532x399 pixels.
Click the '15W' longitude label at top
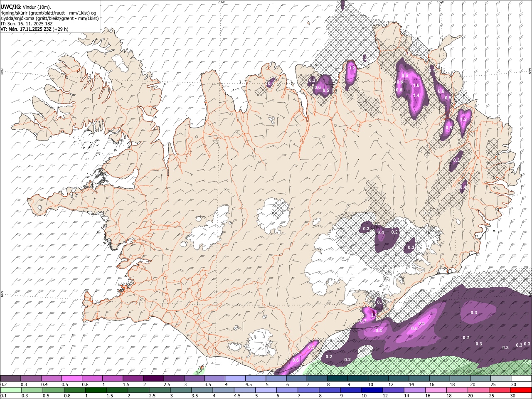click(x=440, y=2)
